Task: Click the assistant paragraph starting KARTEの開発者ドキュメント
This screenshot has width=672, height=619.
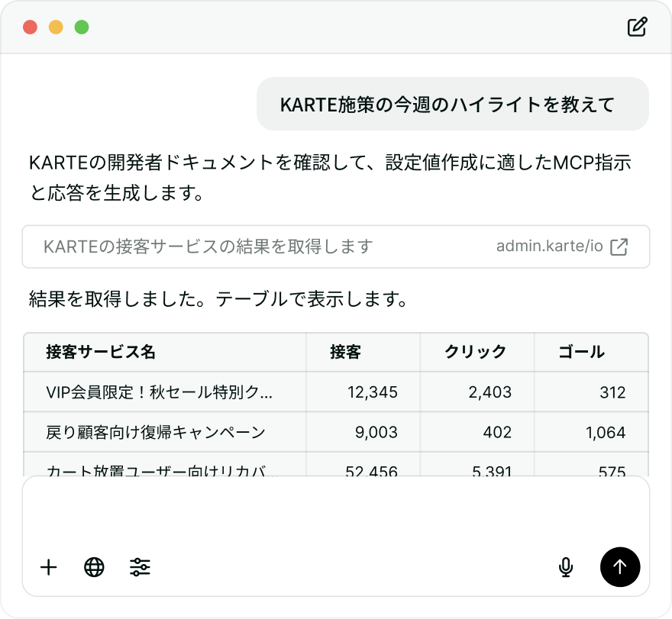Action: (x=330, y=177)
